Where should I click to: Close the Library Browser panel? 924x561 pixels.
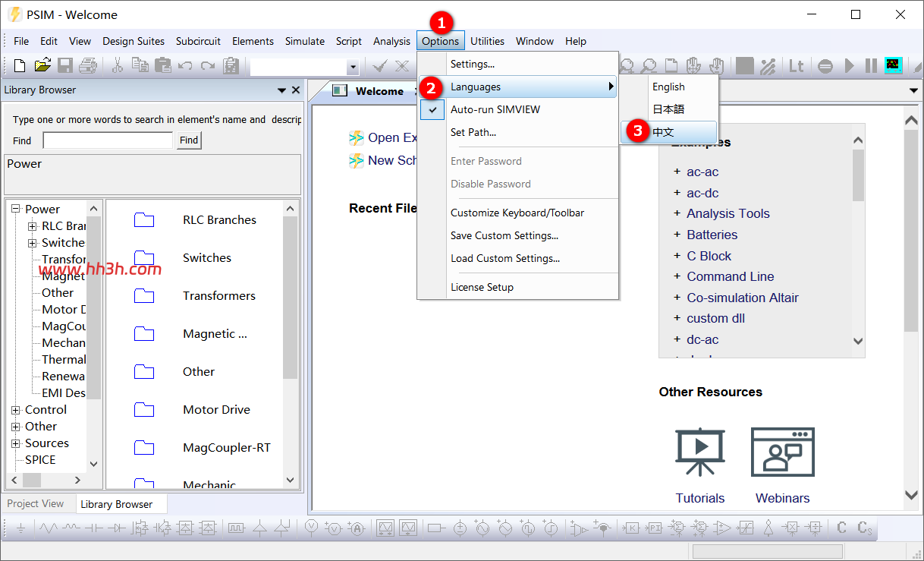(x=296, y=90)
